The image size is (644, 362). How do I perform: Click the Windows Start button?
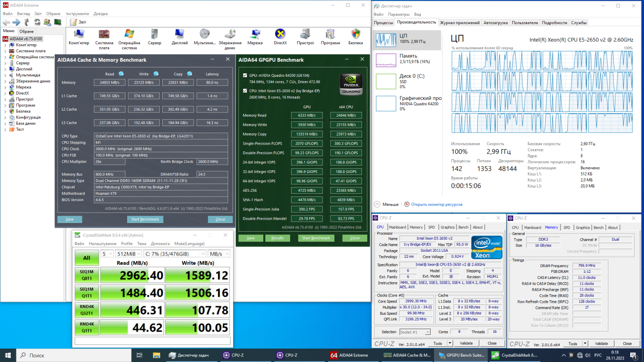8,355
